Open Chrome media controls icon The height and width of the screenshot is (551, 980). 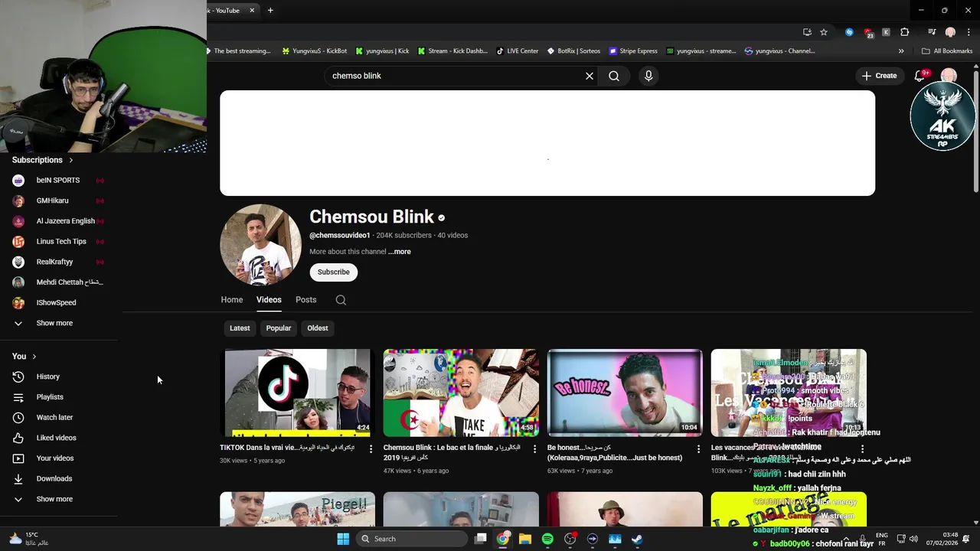(932, 32)
